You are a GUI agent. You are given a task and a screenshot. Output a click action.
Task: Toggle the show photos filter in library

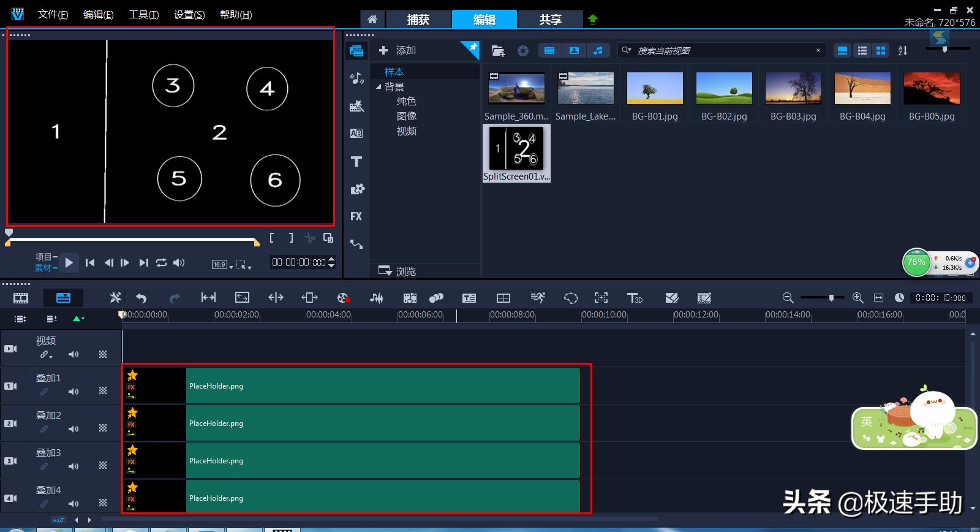click(x=574, y=51)
